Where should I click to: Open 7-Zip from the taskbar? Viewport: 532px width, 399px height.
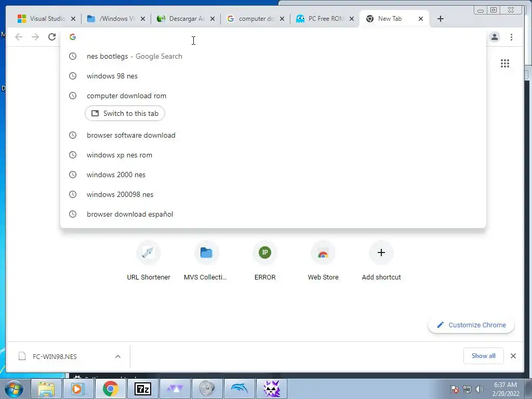(x=142, y=389)
